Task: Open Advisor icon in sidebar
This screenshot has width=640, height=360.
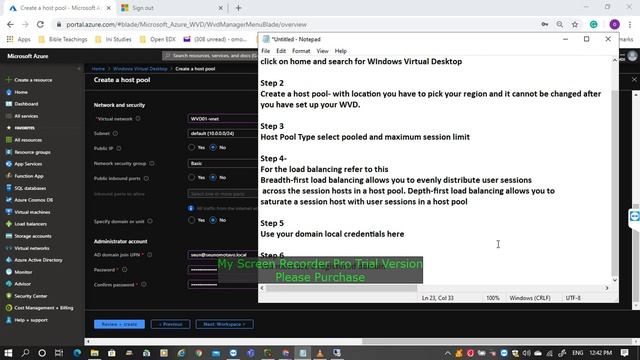Action: point(9,284)
